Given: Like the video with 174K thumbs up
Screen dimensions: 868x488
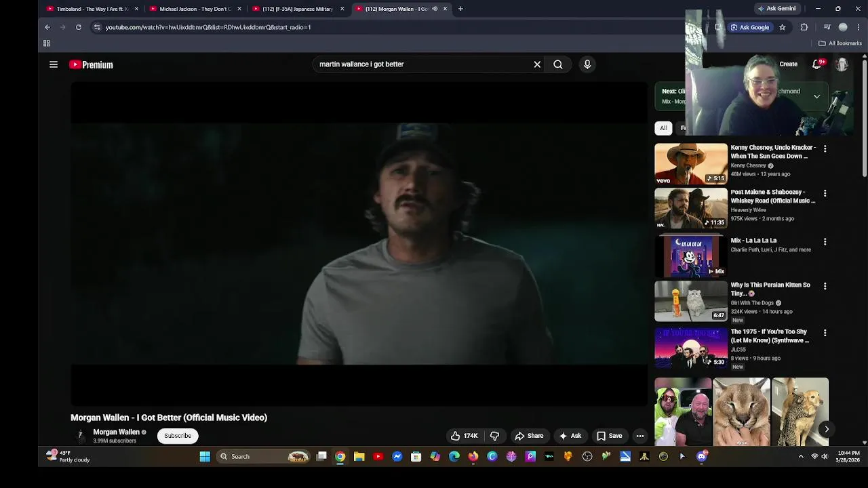Looking at the screenshot, I should tap(465, 436).
